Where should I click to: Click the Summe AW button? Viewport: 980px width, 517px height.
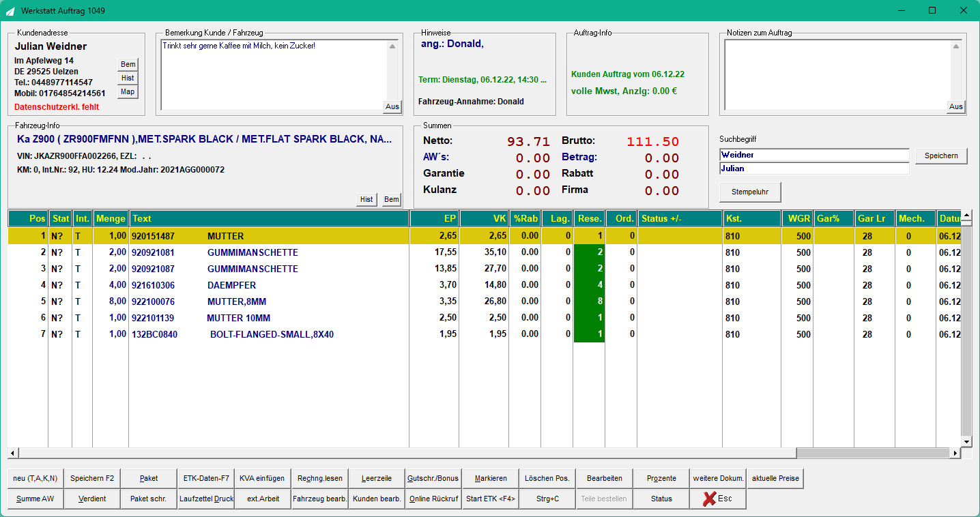click(35, 499)
